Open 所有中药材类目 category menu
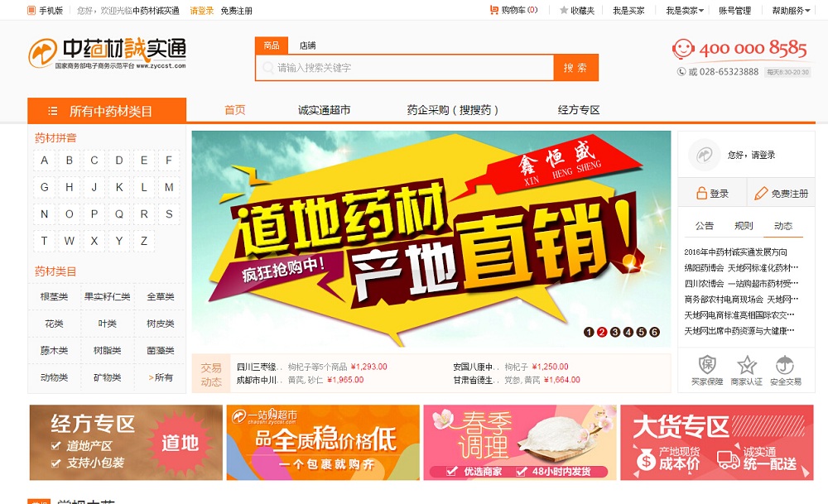This screenshot has height=504, width=828. tap(107, 111)
